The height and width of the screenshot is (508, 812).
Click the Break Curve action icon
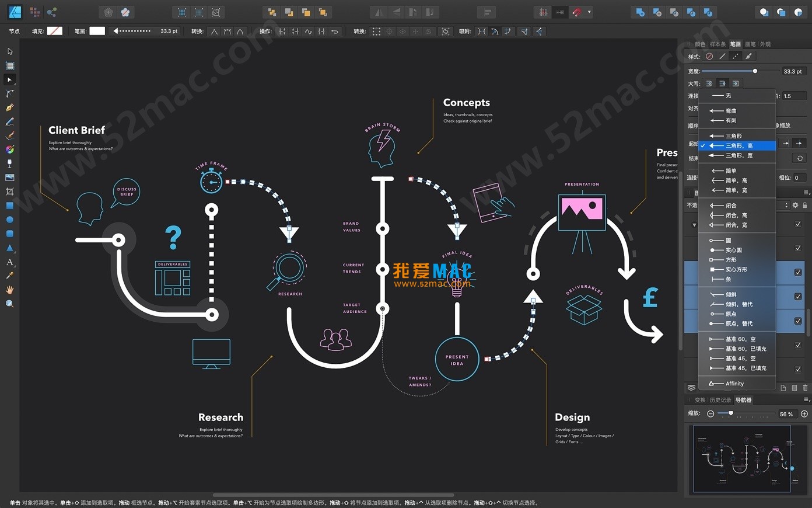click(282, 32)
